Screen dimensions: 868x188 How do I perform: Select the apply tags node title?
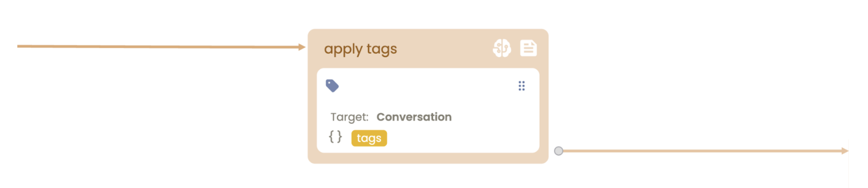[360, 49]
